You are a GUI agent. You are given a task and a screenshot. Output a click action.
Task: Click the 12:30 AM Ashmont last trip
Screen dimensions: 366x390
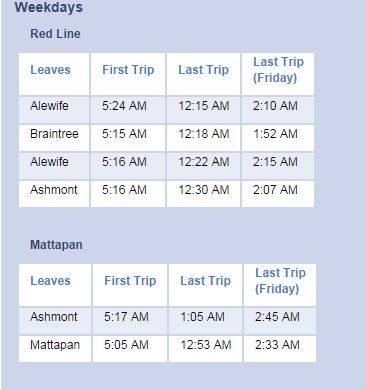coord(204,190)
